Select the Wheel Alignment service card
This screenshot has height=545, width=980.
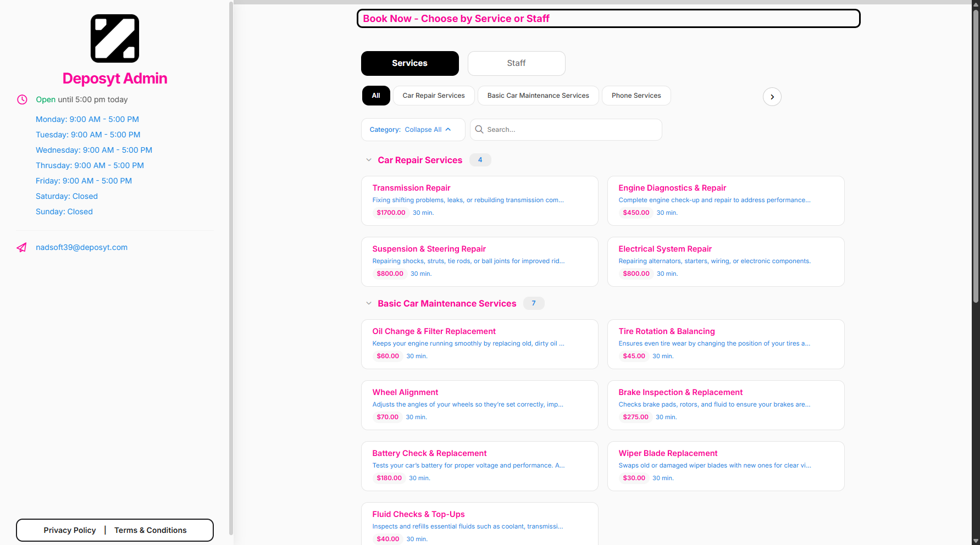coord(479,405)
